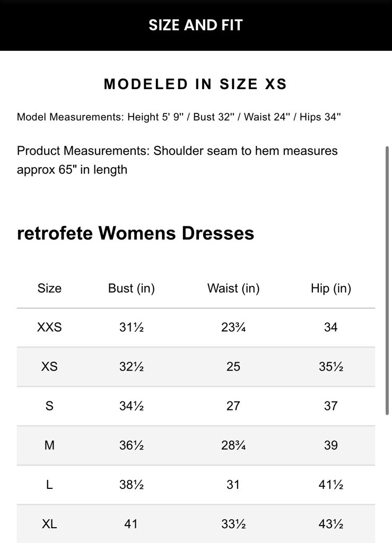This screenshot has height=543, width=392.
Task: Click the retrofete Womens Dresses title
Action: click(136, 233)
